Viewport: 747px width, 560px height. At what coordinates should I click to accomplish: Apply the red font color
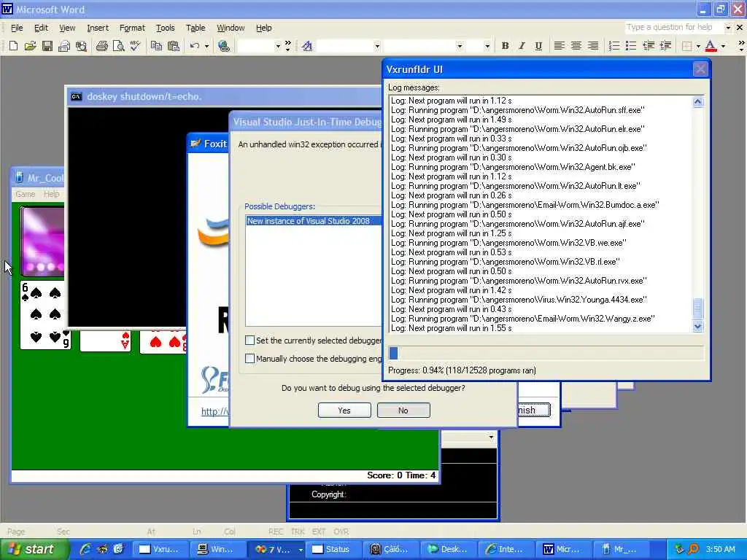click(x=711, y=46)
